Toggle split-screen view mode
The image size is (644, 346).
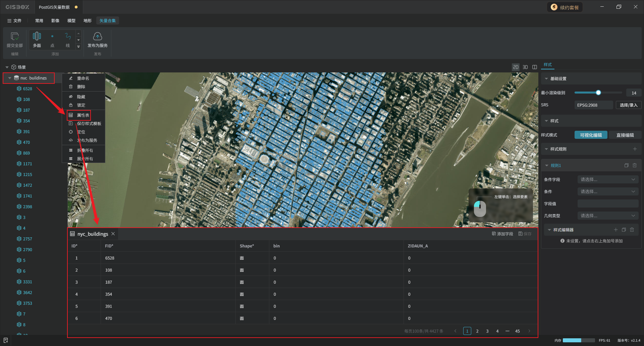(535, 67)
